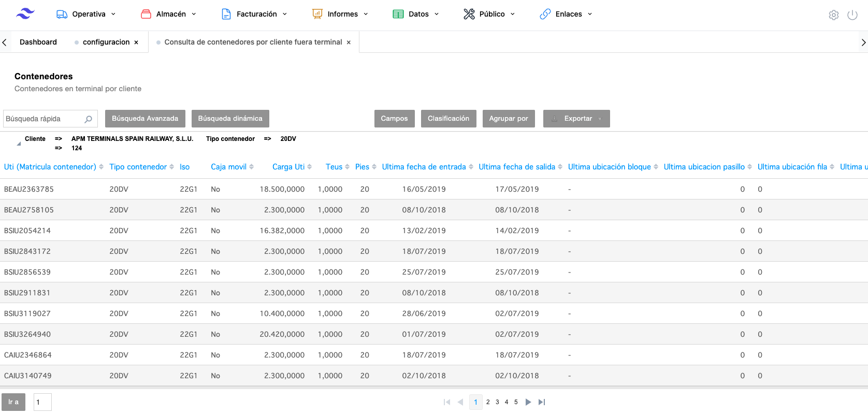This screenshot has height=414, width=868.
Task: Click the Búsqueda Avanzada button
Action: coord(145,119)
